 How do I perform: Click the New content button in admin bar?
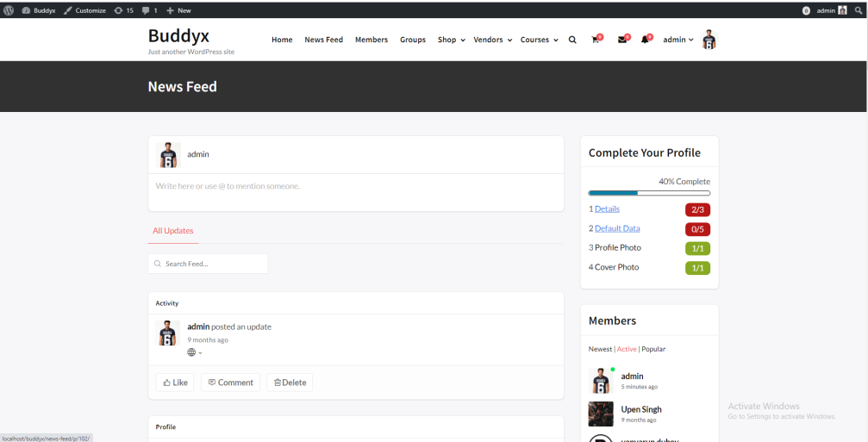(178, 10)
